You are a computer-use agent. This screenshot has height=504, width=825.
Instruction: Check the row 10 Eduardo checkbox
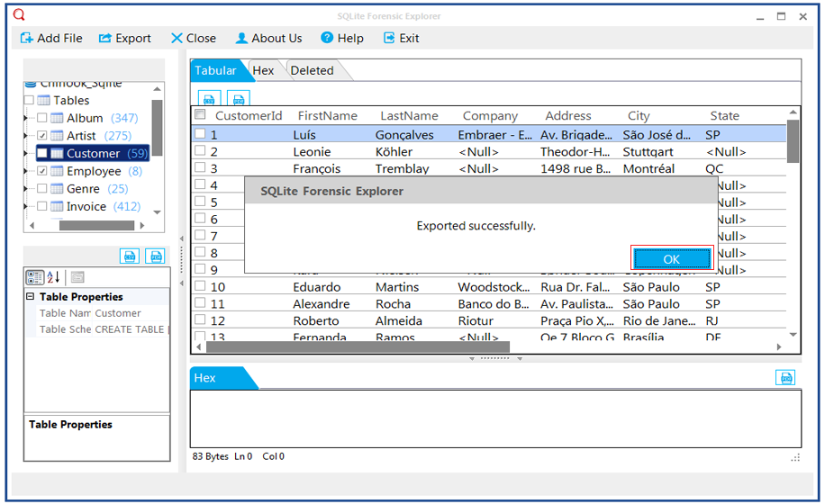(x=200, y=286)
